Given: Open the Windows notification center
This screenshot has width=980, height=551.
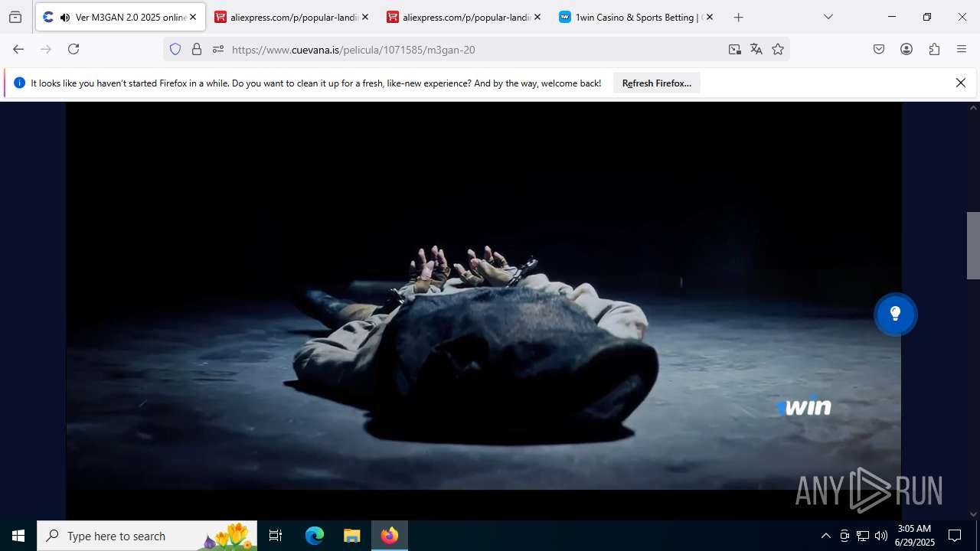Looking at the screenshot, I should (x=955, y=536).
